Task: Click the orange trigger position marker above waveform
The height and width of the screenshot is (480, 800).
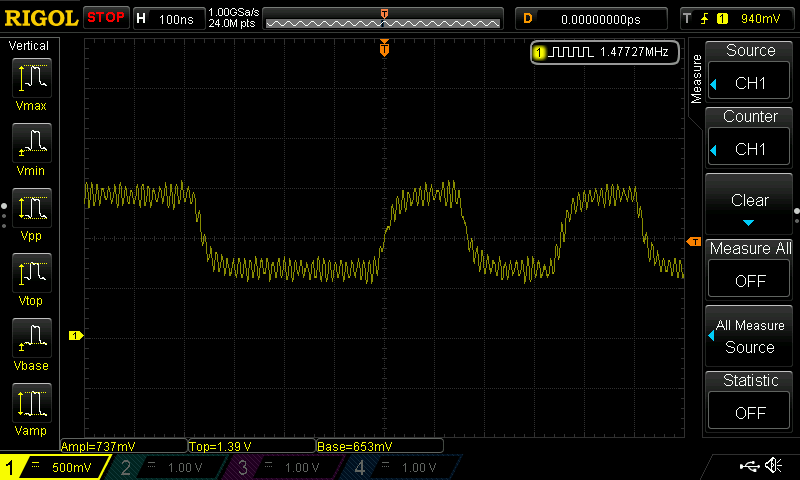Action: click(x=384, y=48)
